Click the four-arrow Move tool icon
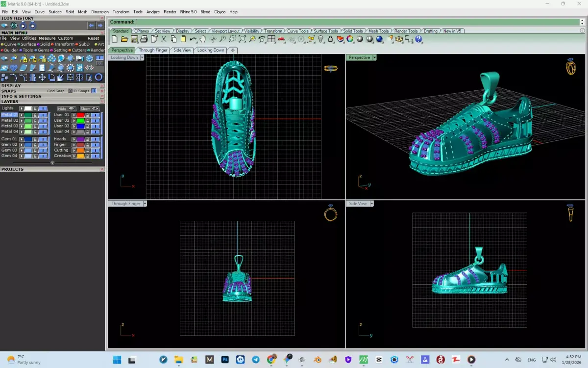Viewport: 588px width, 368px height. click(42, 78)
